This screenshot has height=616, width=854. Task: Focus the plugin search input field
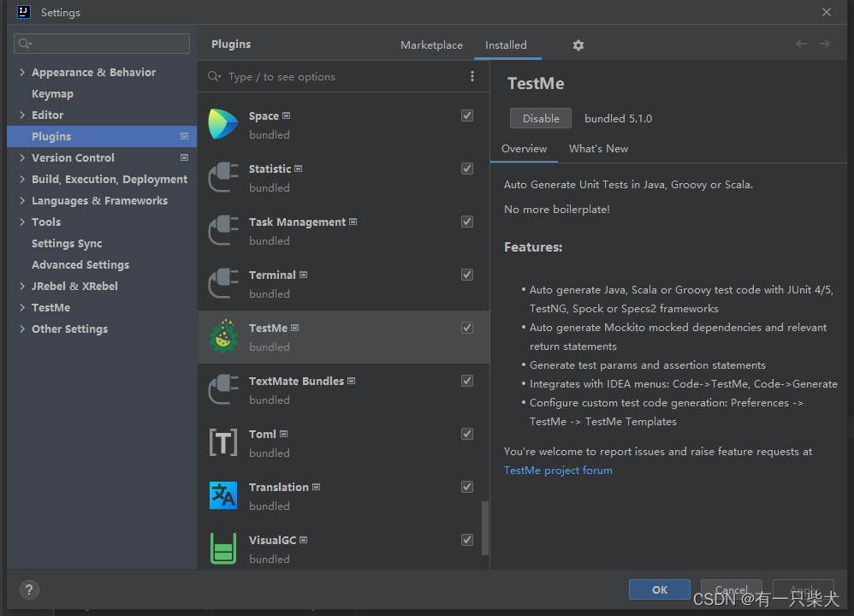[x=342, y=77]
